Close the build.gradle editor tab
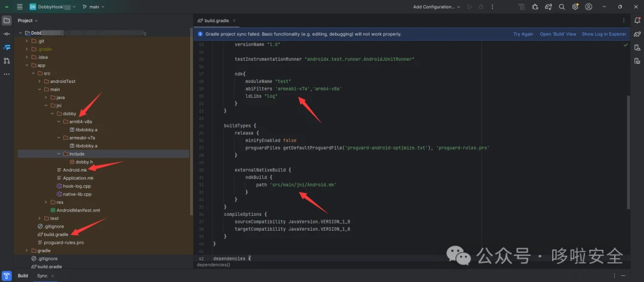644x282 pixels. pos(234,20)
